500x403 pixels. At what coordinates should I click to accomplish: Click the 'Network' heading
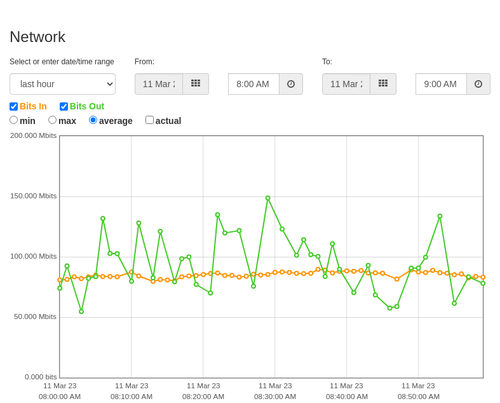point(38,37)
